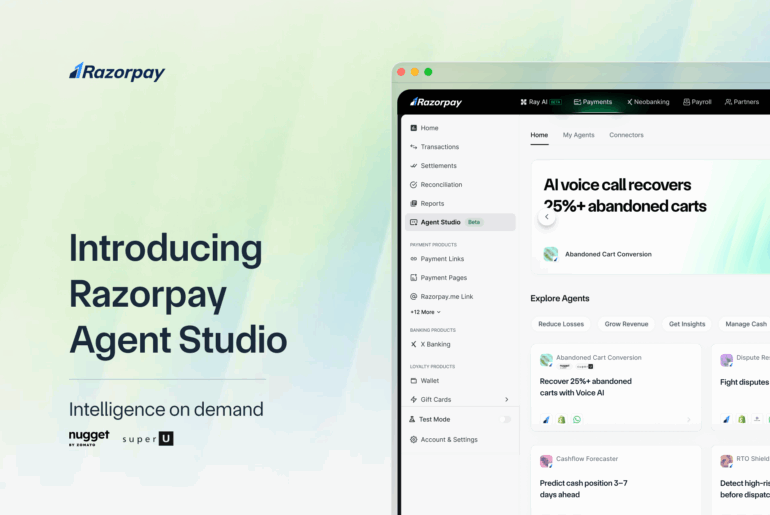Click 'Intelligence on demand' tagline
Image resolution: width=770 pixels, height=515 pixels.
(166, 410)
